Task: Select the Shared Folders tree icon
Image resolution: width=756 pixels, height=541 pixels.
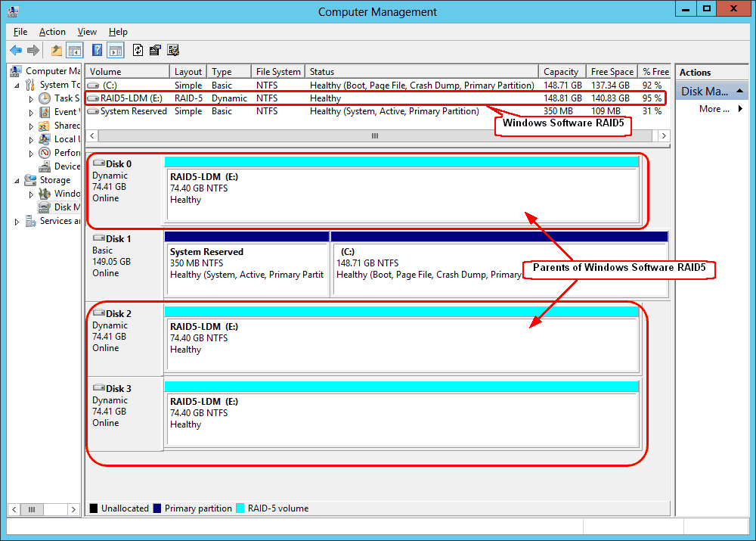Action: click(x=45, y=126)
